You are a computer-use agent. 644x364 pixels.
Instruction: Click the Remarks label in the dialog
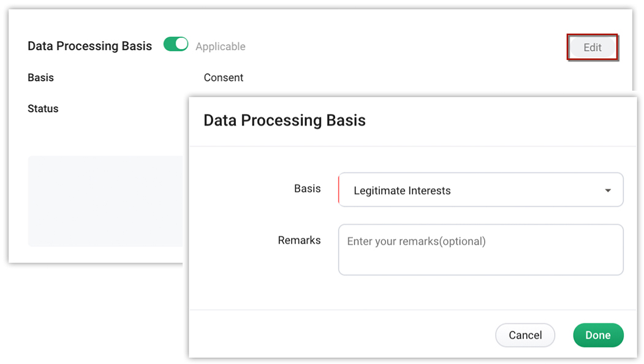(299, 240)
